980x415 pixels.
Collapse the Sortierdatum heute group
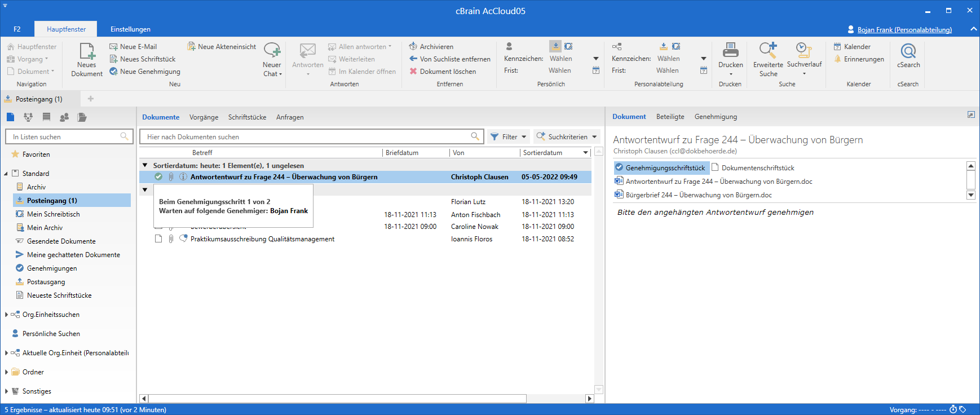point(145,165)
